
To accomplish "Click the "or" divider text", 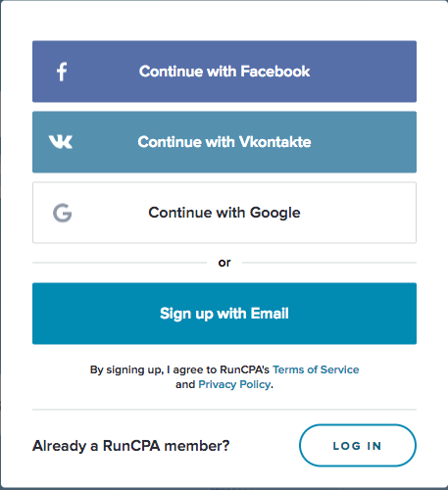I will click(x=224, y=263).
